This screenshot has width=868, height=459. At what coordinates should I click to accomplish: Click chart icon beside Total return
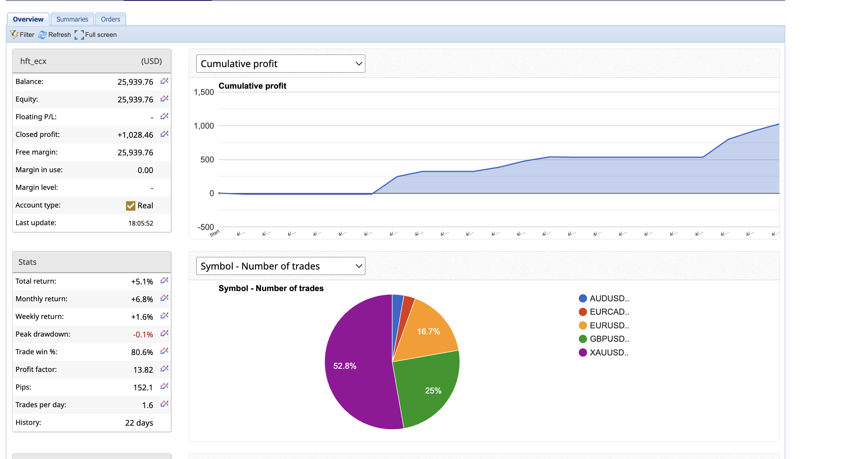point(164,280)
